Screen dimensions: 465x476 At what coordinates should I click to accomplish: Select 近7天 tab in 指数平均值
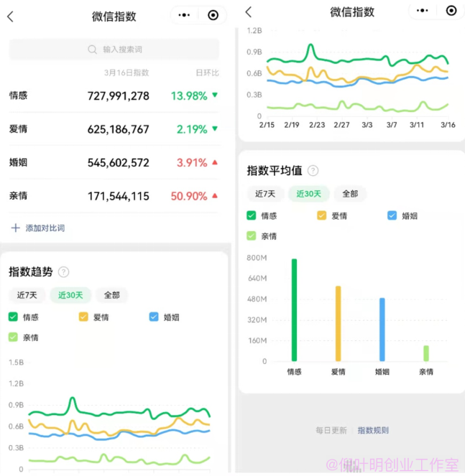pyautogui.click(x=265, y=194)
